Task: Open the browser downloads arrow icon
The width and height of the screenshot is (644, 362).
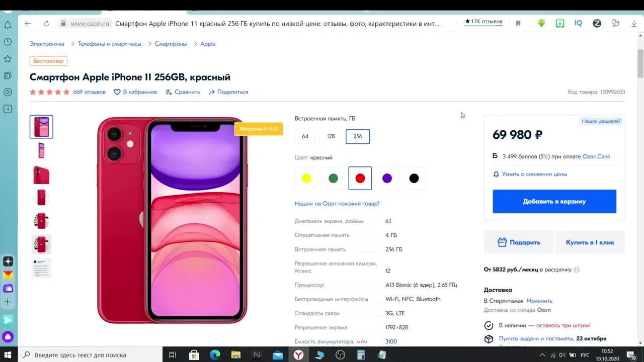Action: 634,23
